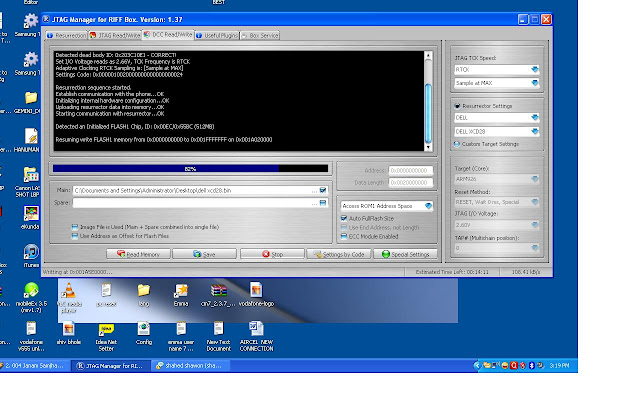Switch to shahed shawon taskbar window
Viewport: 640px width, 400px height.
tap(190, 366)
